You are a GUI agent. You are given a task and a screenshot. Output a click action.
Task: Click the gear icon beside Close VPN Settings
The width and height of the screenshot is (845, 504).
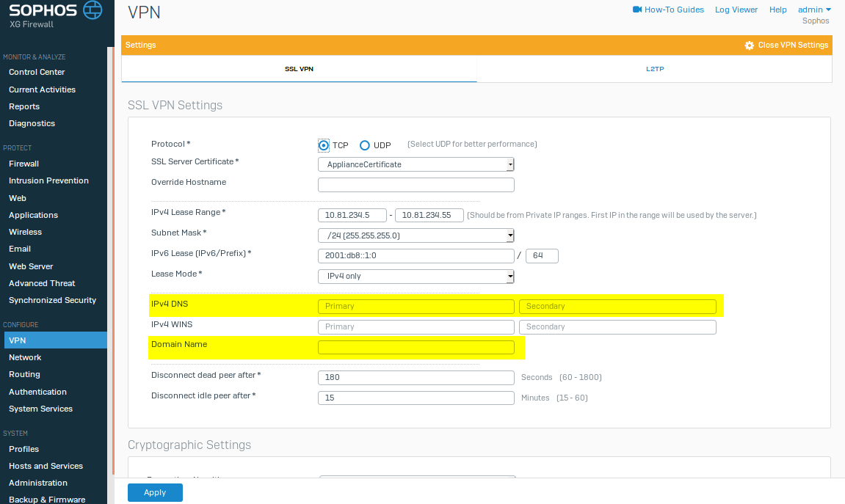749,45
